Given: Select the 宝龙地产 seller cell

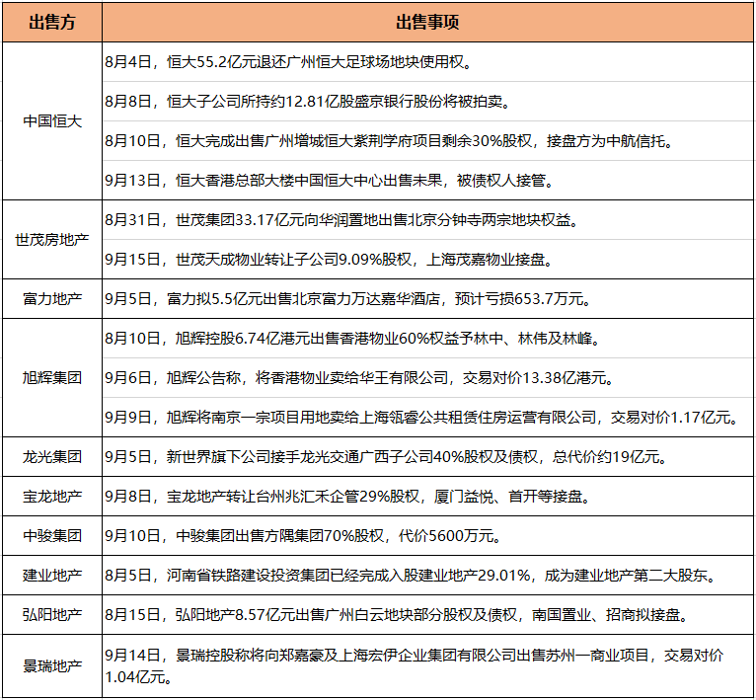Looking at the screenshot, I should [51, 497].
